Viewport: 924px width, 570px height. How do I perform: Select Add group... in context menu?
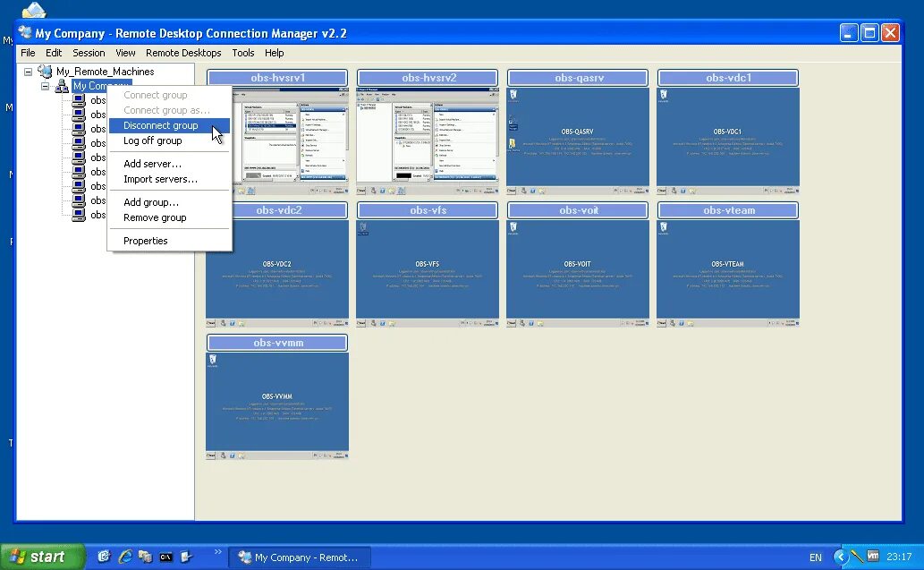click(x=169, y=202)
